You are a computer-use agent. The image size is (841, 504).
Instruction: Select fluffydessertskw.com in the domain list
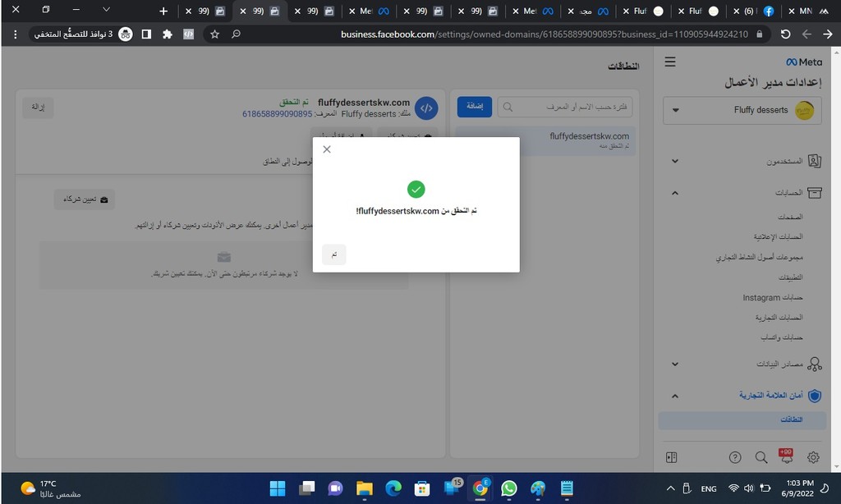[x=545, y=140]
